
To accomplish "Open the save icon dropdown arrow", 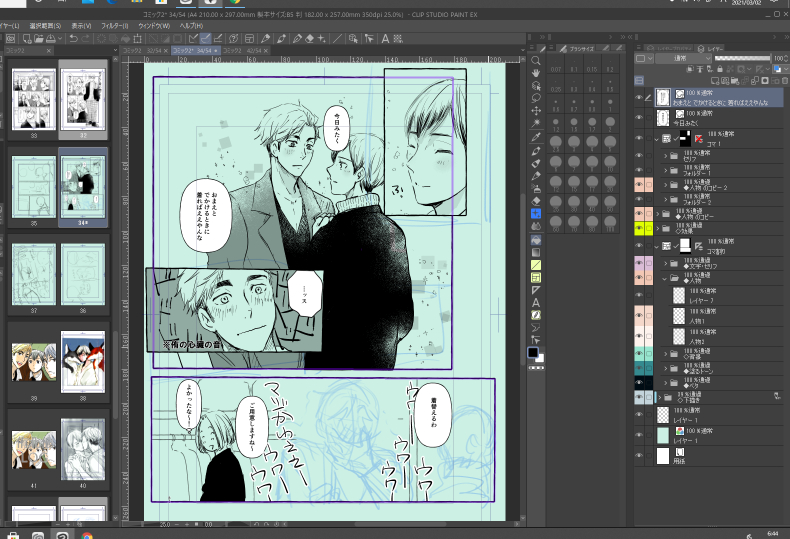I will click(60, 38).
